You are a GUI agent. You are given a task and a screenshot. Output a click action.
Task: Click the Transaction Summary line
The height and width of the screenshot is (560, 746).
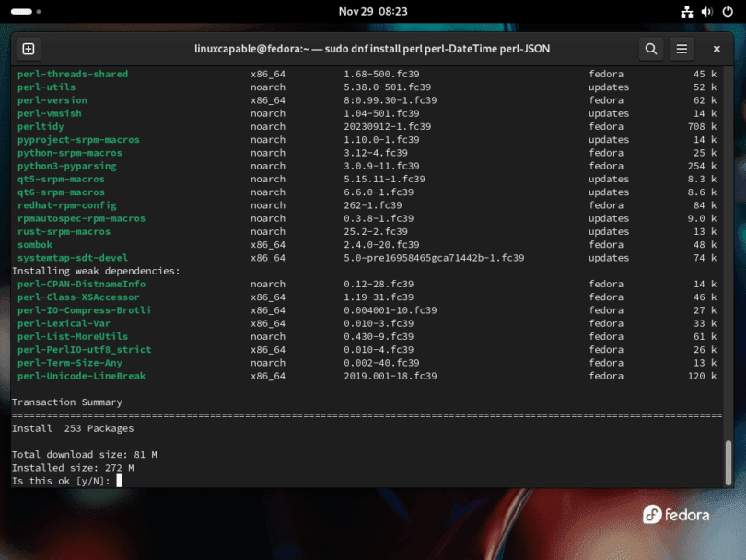click(x=67, y=402)
